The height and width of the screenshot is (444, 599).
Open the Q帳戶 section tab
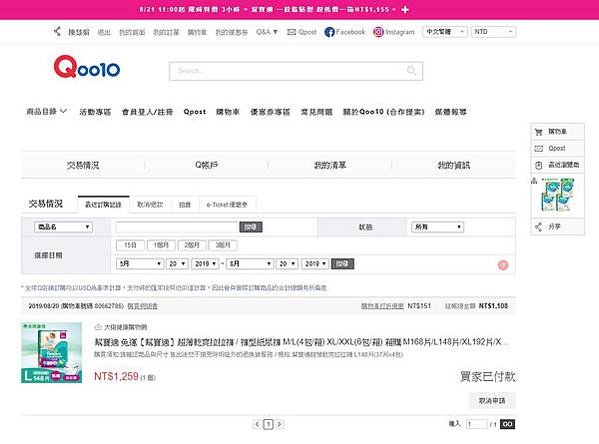[x=206, y=165]
